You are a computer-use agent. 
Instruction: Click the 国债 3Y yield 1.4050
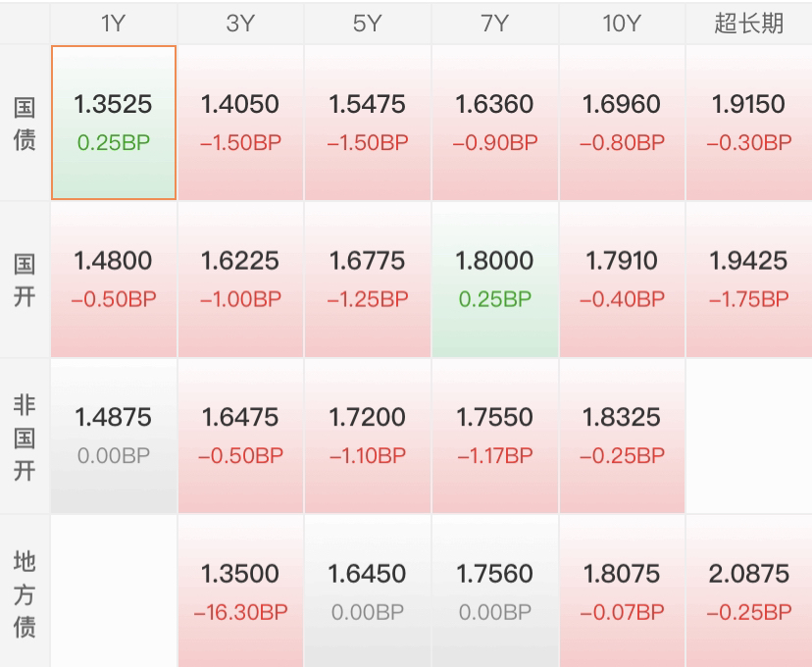(241, 123)
